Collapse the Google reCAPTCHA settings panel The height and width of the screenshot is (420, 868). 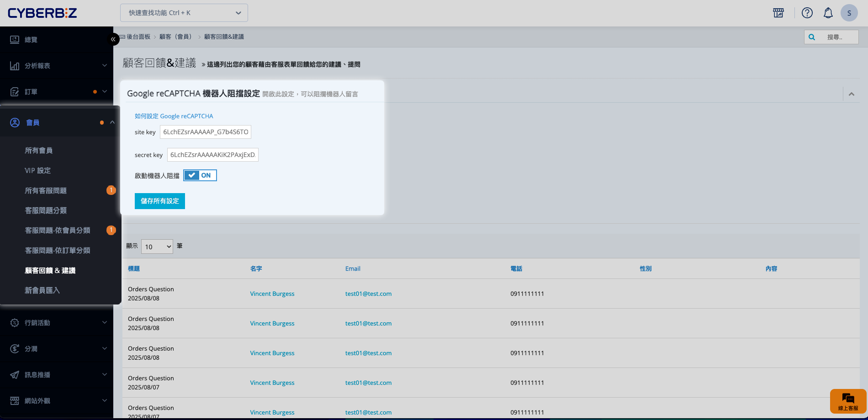click(852, 94)
